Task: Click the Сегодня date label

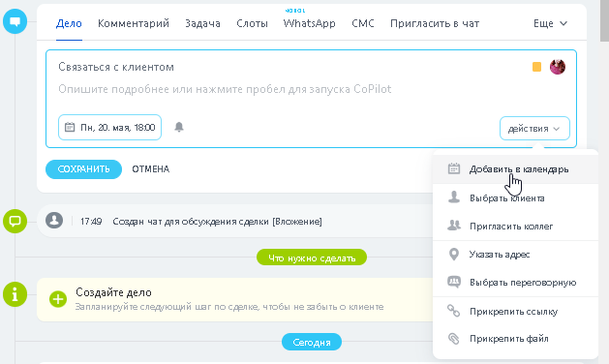Action: click(x=312, y=343)
